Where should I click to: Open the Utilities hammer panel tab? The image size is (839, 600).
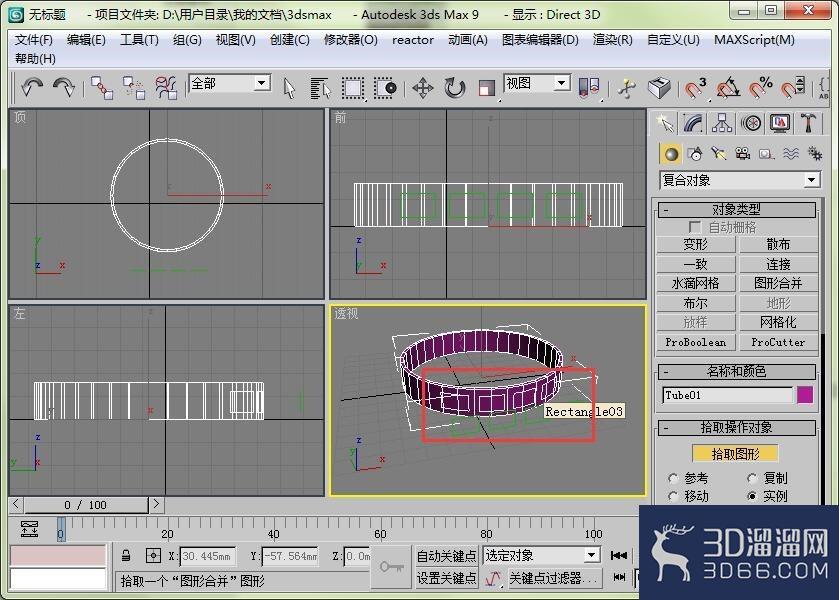pyautogui.click(x=808, y=124)
